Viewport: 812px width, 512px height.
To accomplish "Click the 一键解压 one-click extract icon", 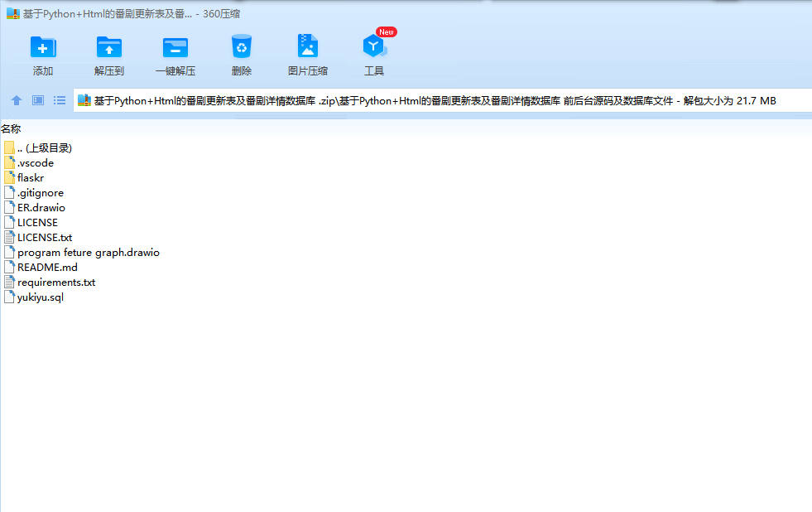I will click(x=175, y=47).
